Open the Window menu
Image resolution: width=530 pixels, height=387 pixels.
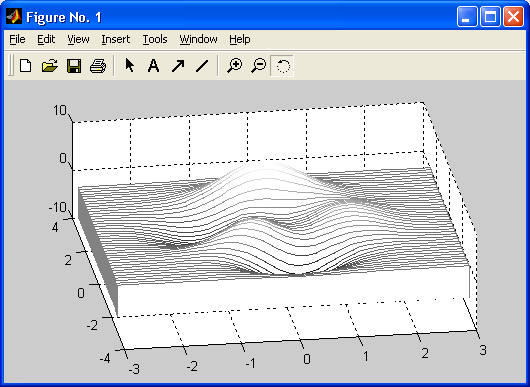click(x=198, y=40)
